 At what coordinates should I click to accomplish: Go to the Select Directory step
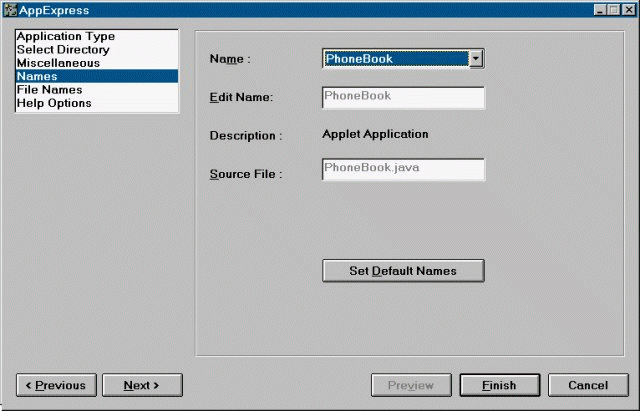click(x=63, y=49)
